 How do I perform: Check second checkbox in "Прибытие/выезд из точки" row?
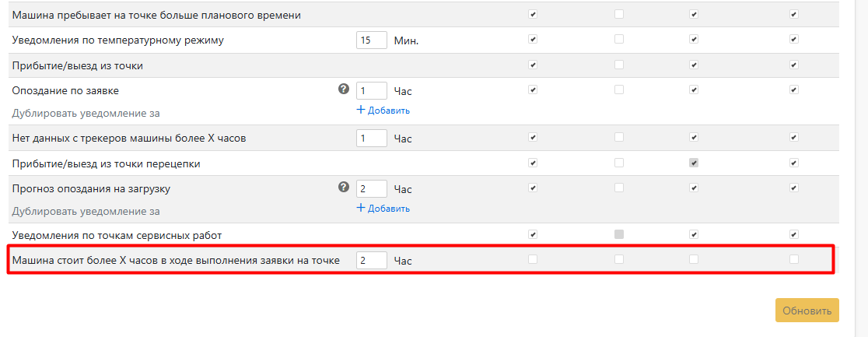[x=619, y=65]
